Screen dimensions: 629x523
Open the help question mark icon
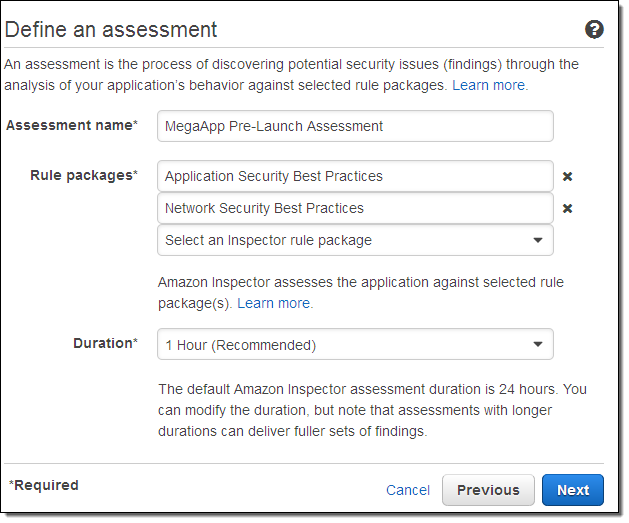tap(594, 30)
